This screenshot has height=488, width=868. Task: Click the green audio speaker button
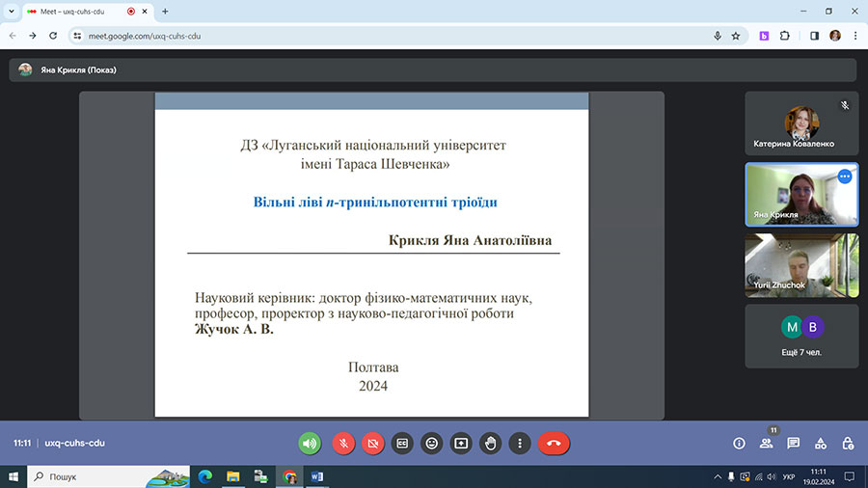(310, 443)
